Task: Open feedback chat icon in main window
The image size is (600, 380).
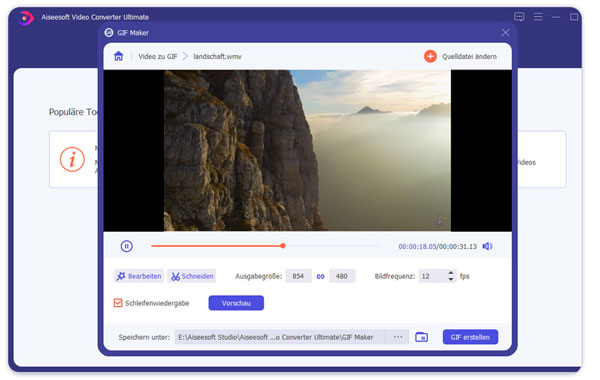Action: [519, 17]
